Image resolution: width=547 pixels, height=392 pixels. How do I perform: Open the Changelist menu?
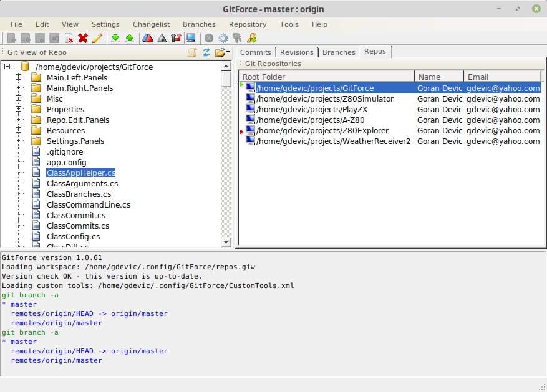point(151,24)
